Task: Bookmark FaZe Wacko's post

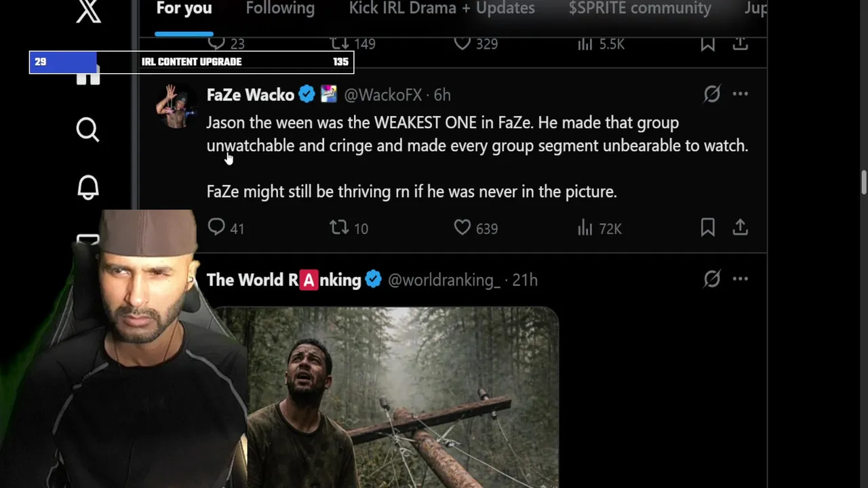Action: pos(707,228)
